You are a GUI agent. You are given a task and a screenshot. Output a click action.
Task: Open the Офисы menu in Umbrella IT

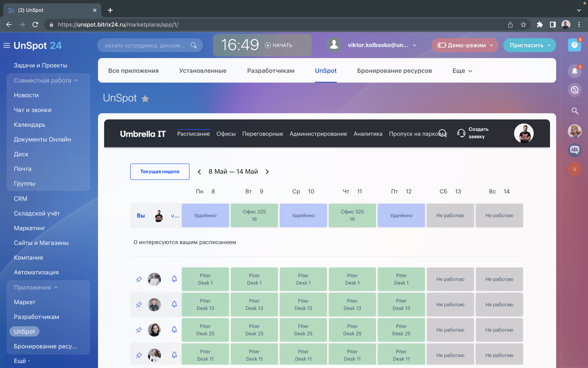point(226,134)
